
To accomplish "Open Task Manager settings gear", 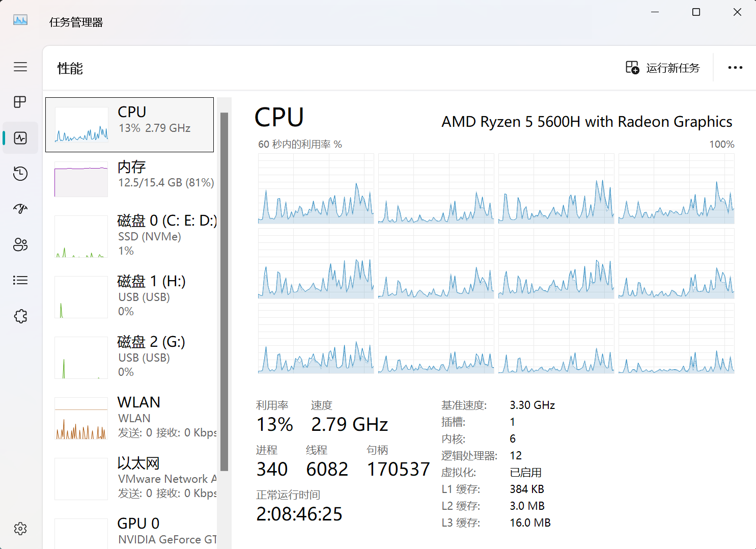I will pos(20,529).
